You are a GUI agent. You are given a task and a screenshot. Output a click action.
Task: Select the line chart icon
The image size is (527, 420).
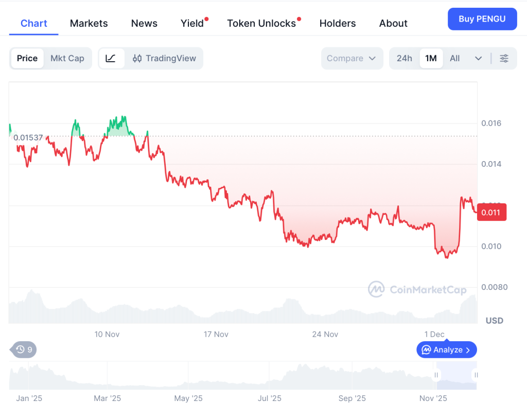pos(111,59)
